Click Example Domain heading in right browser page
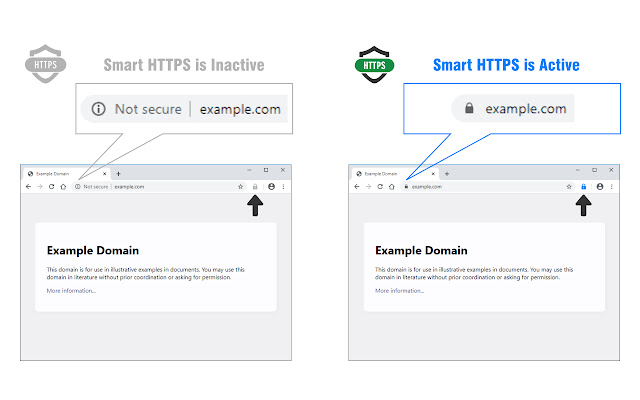 click(x=421, y=250)
